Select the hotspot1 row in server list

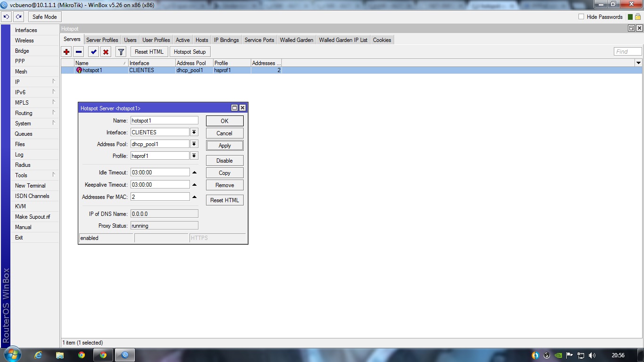(352, 70)
